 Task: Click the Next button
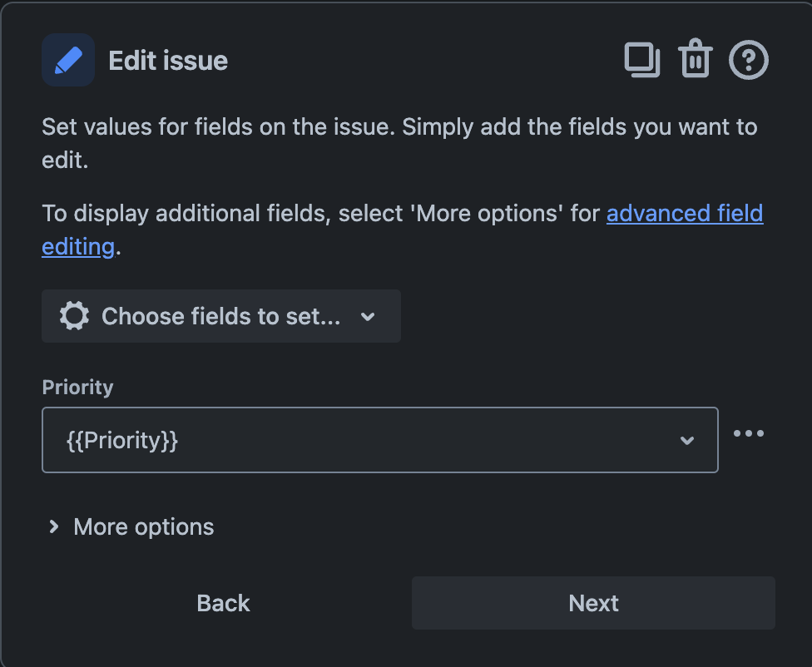point(593,603)
